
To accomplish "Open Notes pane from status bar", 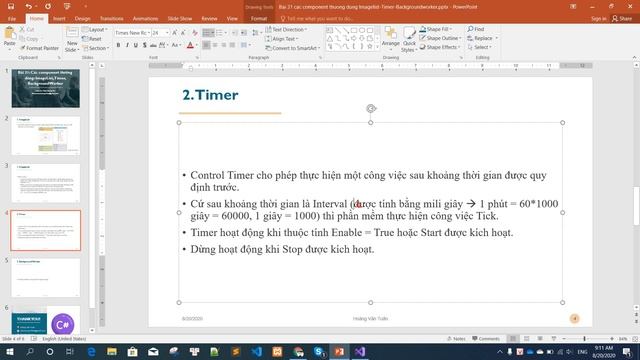I will (456, 339).
